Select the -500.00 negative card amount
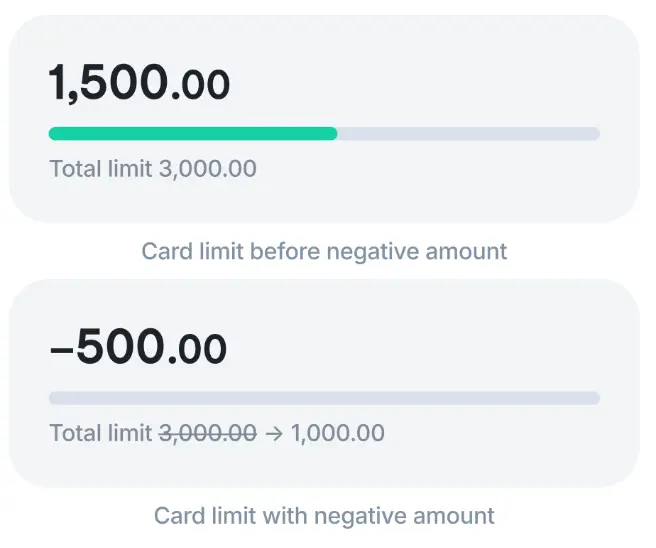Image resolution: width=656 pixels, height=548 pixels. [x=138, y=348]
